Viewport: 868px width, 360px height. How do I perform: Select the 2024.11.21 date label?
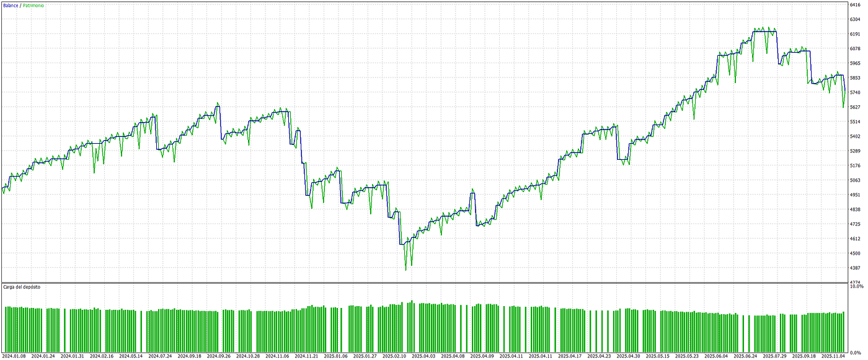[x=307, y=356]
